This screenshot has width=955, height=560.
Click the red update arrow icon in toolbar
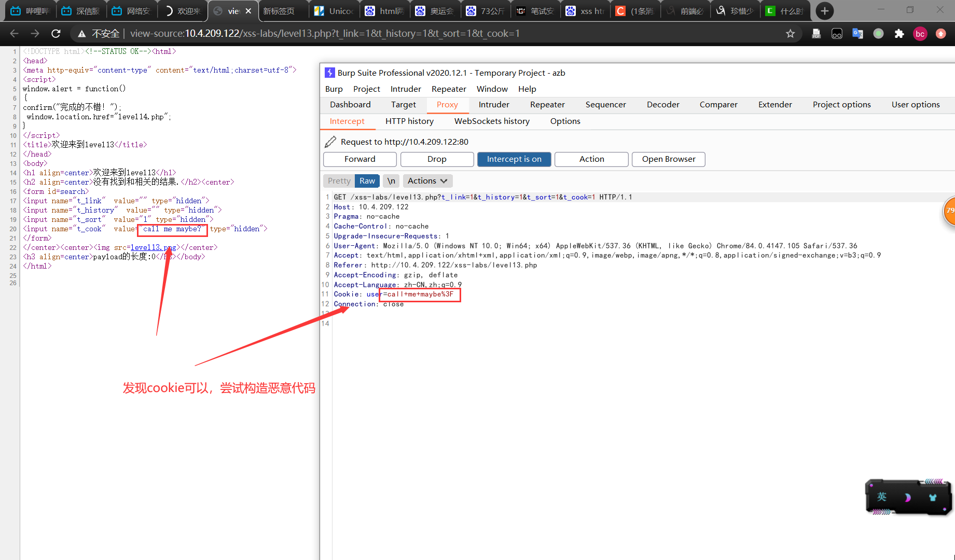pyautogui.click(x=940, y=34)
